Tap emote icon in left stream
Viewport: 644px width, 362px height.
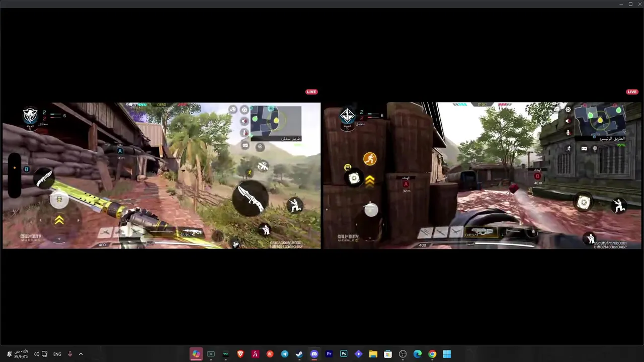coord(232,110)
